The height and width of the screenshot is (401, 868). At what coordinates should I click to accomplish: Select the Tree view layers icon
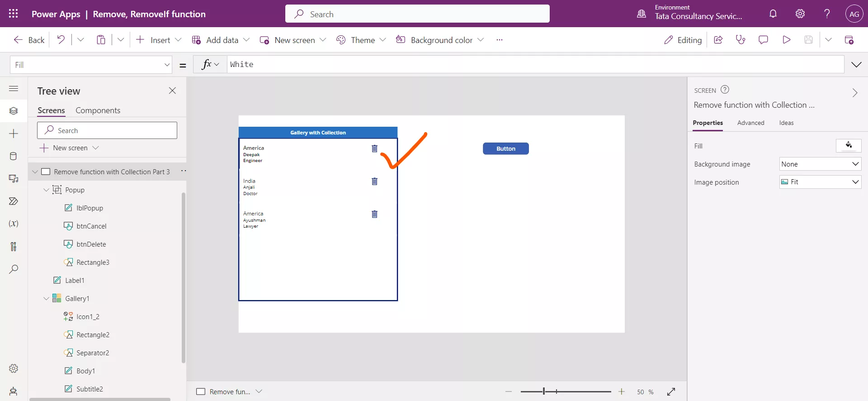14,111
